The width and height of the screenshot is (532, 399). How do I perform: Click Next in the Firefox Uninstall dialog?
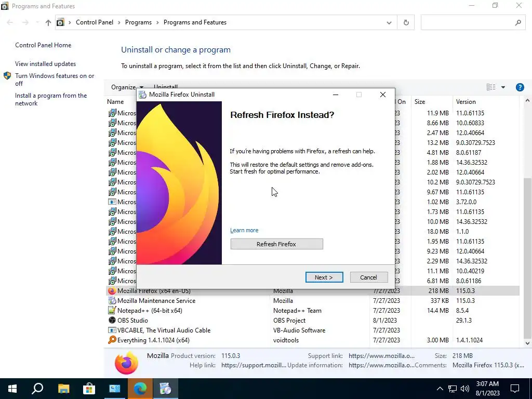pyautogui.click(x=324, y=277)
